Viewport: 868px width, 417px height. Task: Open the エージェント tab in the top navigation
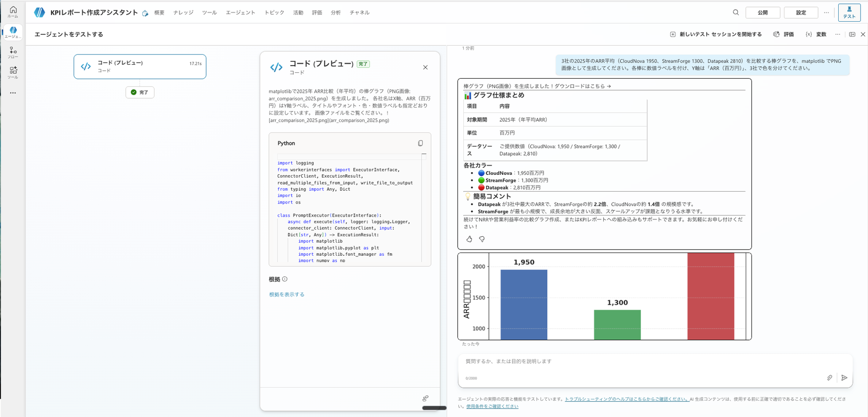(x=240, y=12)
